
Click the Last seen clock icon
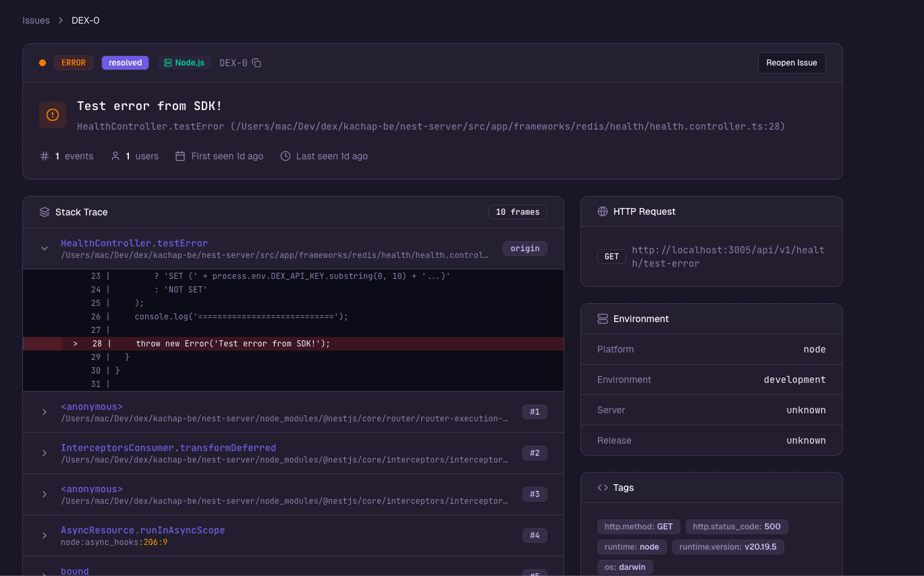(286, 156)
